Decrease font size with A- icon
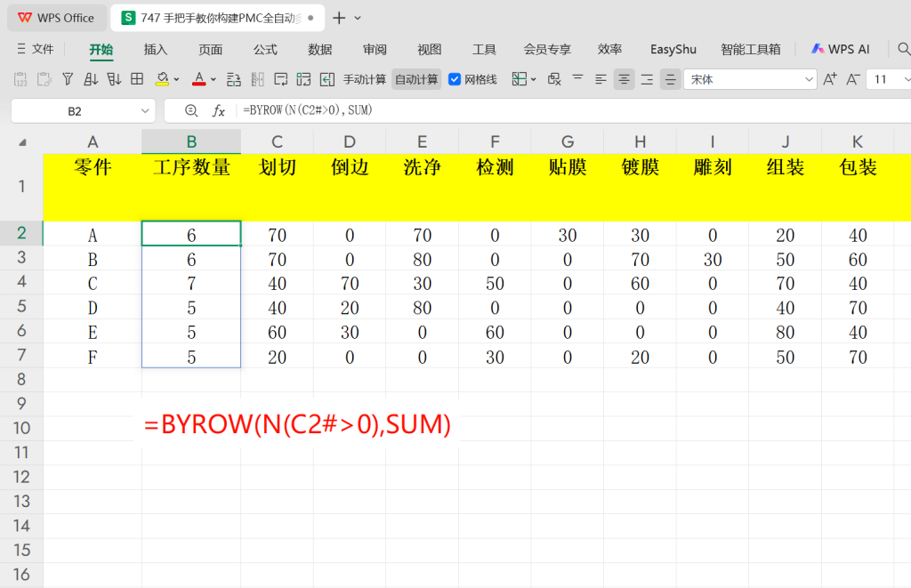 (x=853, y=79)
